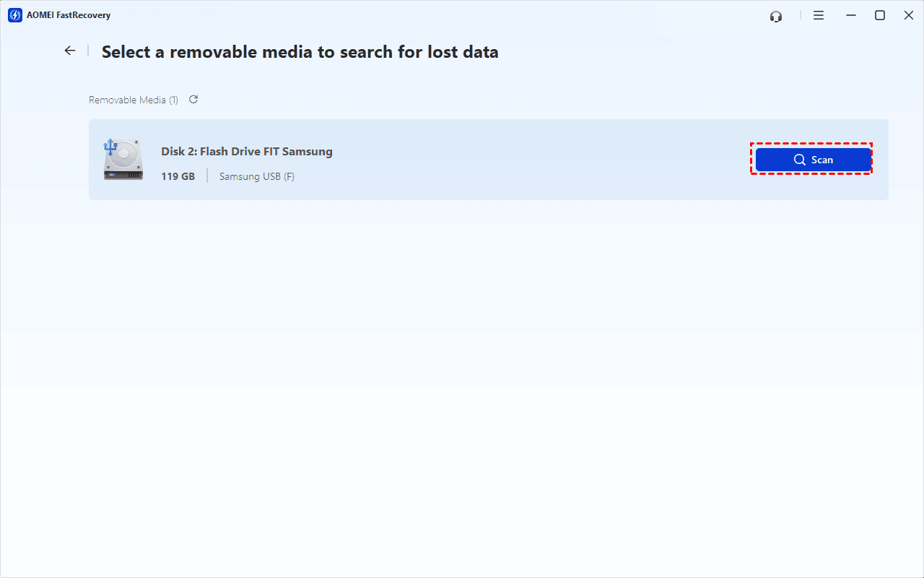924x578 pixels.
Task: Click the Samsung USB (F) label
Action: 257,176
